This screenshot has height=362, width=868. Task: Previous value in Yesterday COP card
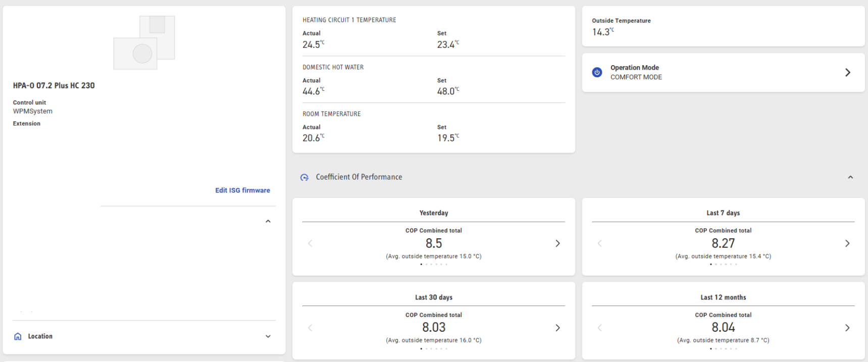[x=310, y=243]
